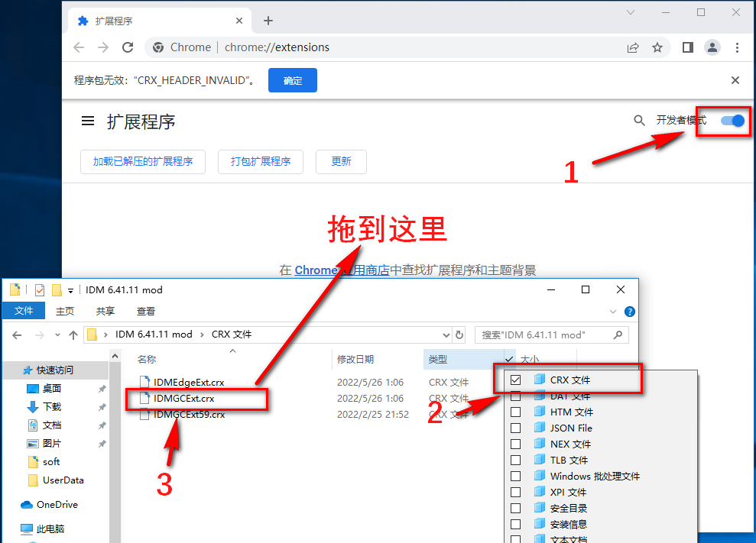Click the 更新 button
Viewport: 756px width, 543px height.
tap(341, 161)
